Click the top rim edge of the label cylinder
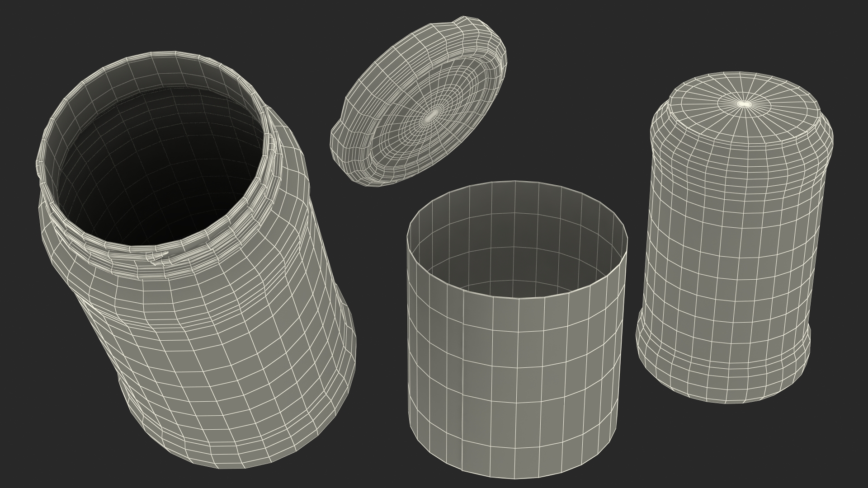The height and width of the screenshot is (488, 868). tap(515, 182)
